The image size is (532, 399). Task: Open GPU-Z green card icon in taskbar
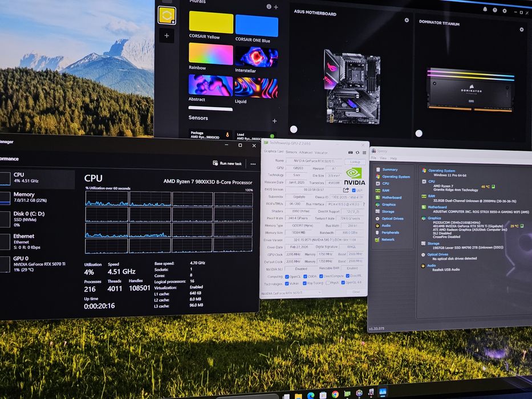pyautogui.click(x=347, y=393)
